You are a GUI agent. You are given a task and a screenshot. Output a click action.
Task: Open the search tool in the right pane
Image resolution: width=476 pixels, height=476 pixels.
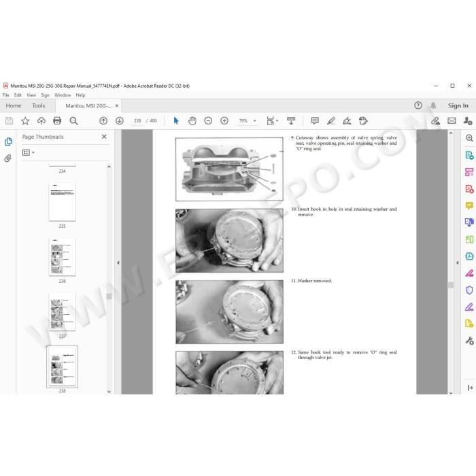coord(469,138)
